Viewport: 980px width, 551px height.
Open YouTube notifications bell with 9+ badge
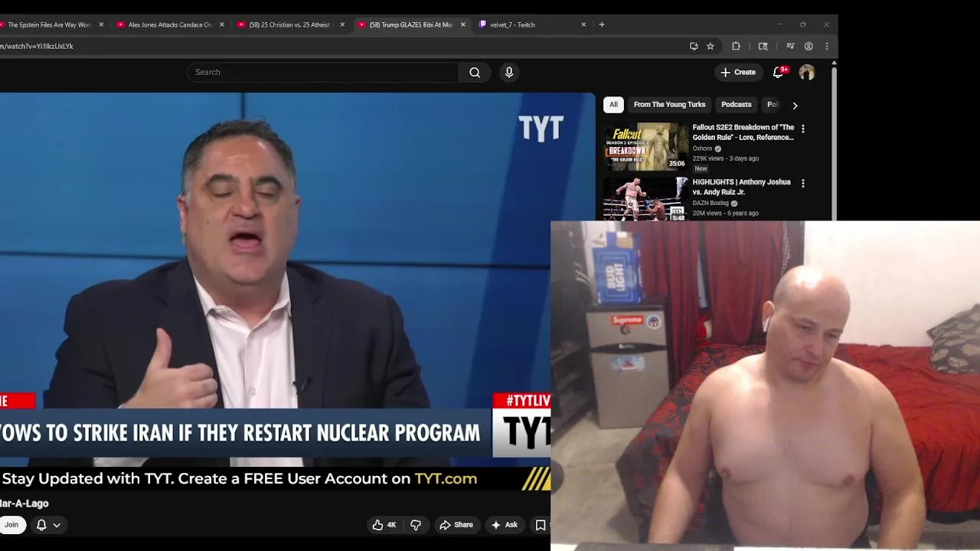click(x=779, y=72)
